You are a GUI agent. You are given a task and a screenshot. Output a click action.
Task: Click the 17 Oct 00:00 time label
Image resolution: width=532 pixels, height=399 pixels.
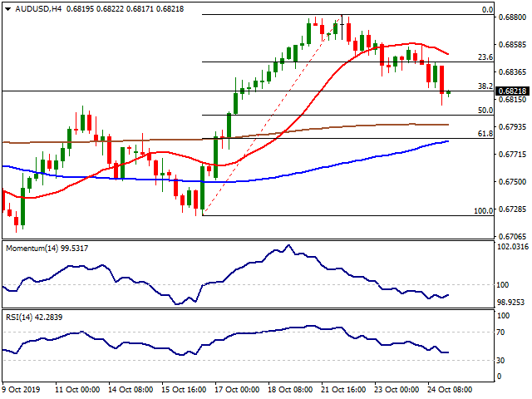click(237, 390)
